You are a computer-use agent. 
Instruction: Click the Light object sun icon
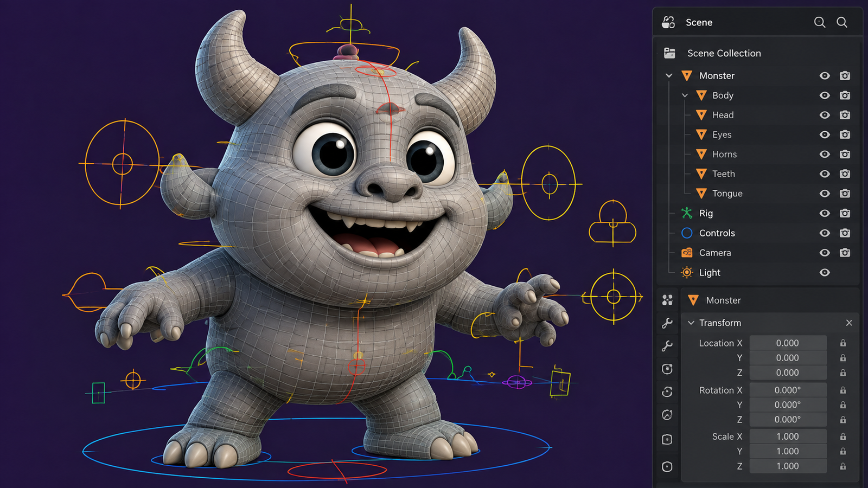click(687, 272)
